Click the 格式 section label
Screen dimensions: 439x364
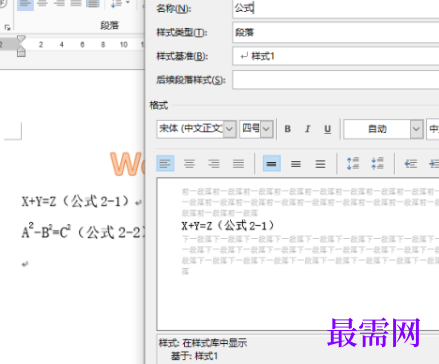coord(159,106)
